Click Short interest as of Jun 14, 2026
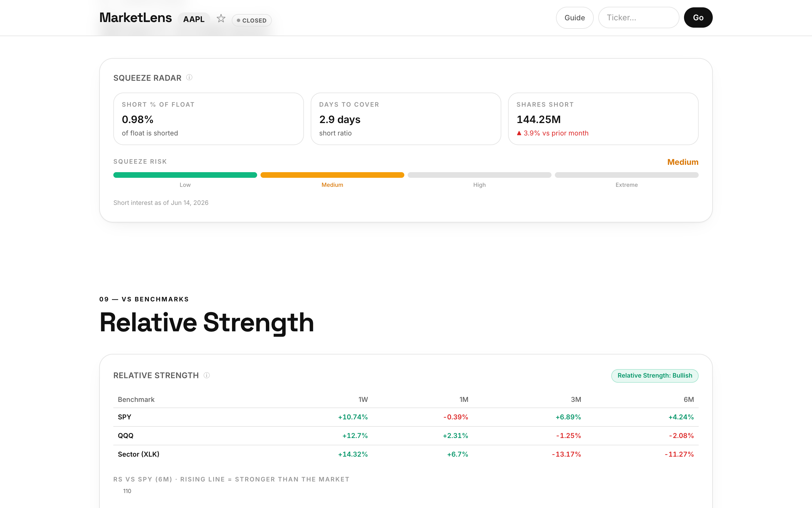Screen dimensions: 812x508 click(x=161, y=203)
